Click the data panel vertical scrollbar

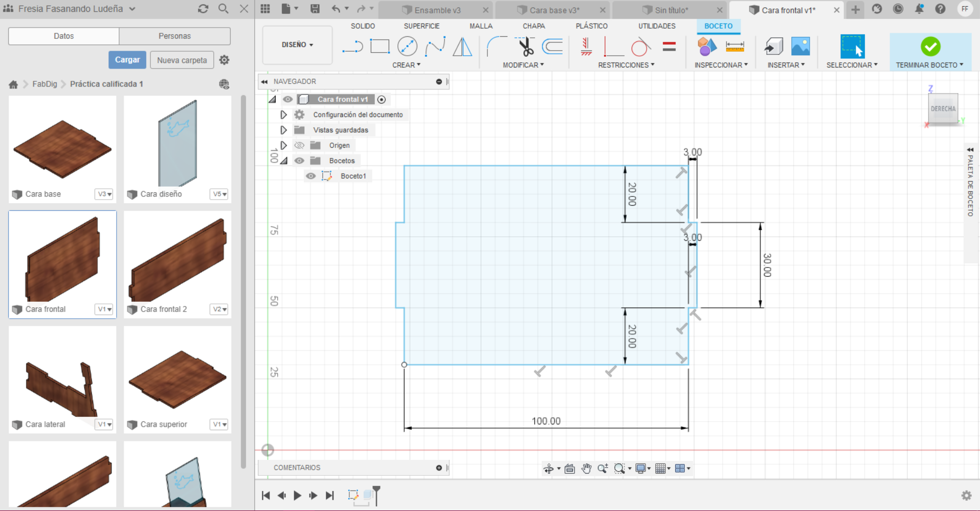click(x=243, y=281)
